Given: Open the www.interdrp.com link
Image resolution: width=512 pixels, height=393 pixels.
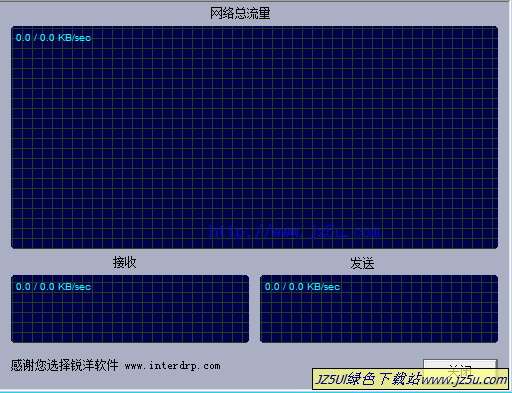Looking at the screenshot, I should 173,366.
